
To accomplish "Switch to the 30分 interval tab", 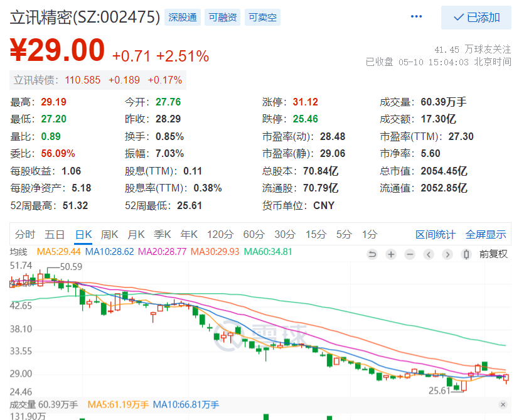I will point(285,235).
